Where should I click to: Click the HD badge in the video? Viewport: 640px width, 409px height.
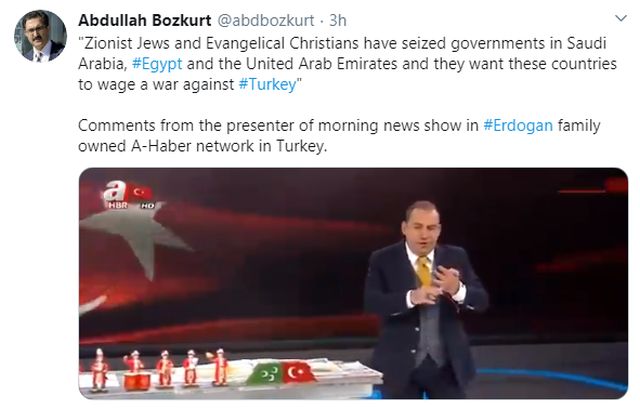click(147, 206)
